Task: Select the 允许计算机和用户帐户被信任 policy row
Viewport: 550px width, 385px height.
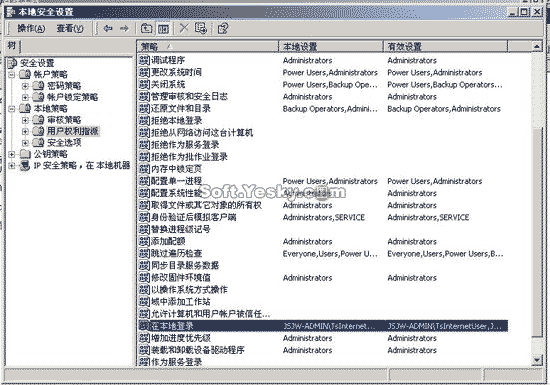Action: tap(323, 314)
